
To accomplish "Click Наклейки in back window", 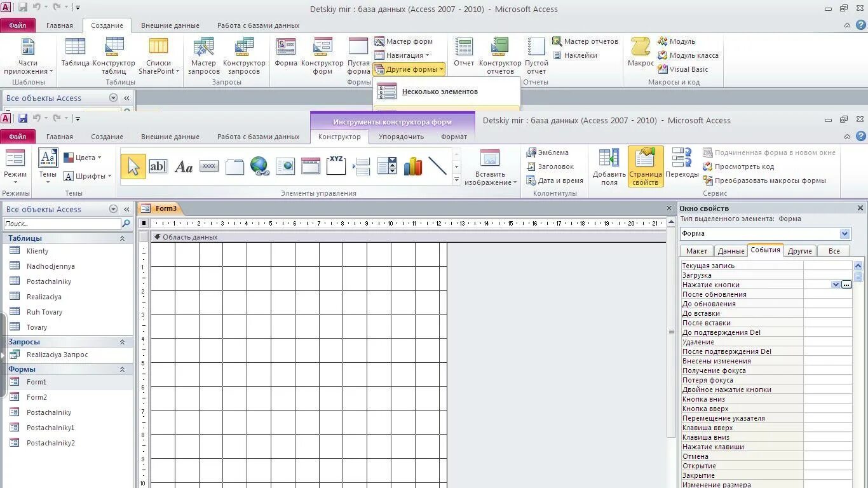I will tap(575, 55).
